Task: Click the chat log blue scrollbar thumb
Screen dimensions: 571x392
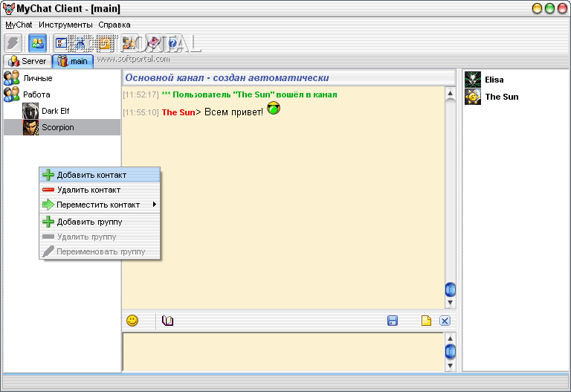Action: click(450, 289)
